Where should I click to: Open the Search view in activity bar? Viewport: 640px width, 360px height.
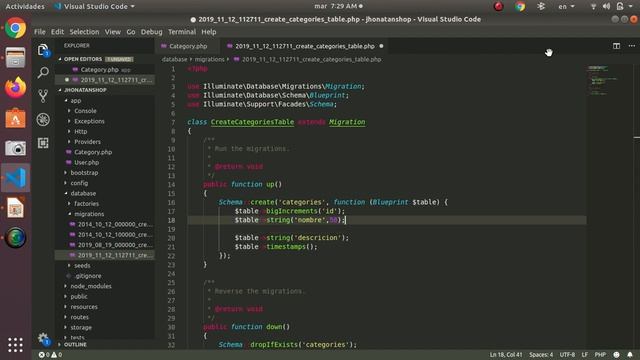43,73
